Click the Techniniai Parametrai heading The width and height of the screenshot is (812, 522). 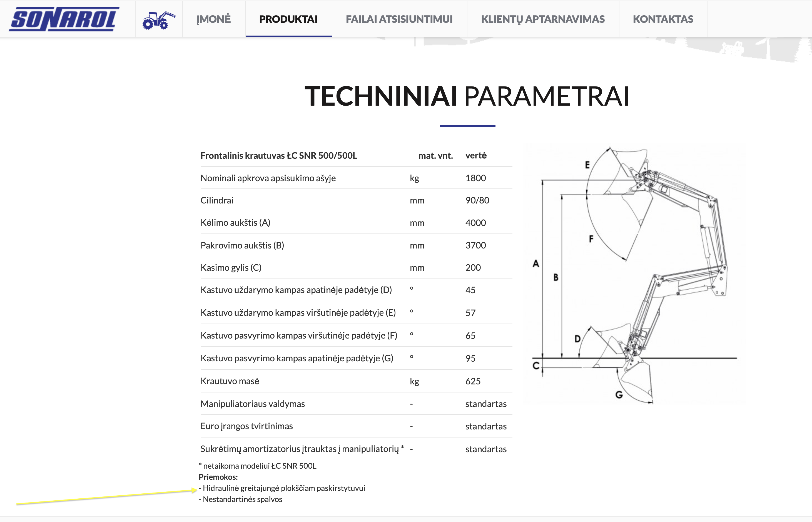click(467, 96)
